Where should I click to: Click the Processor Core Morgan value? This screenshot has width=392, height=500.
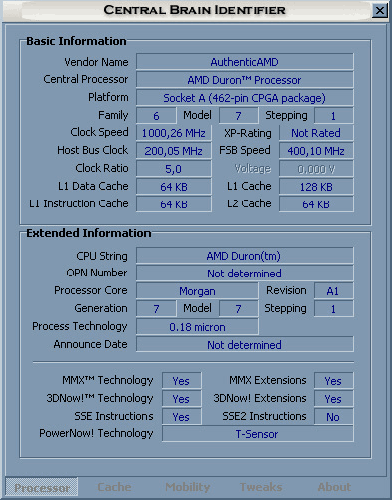pyautogui.click(x=197, y=291)
